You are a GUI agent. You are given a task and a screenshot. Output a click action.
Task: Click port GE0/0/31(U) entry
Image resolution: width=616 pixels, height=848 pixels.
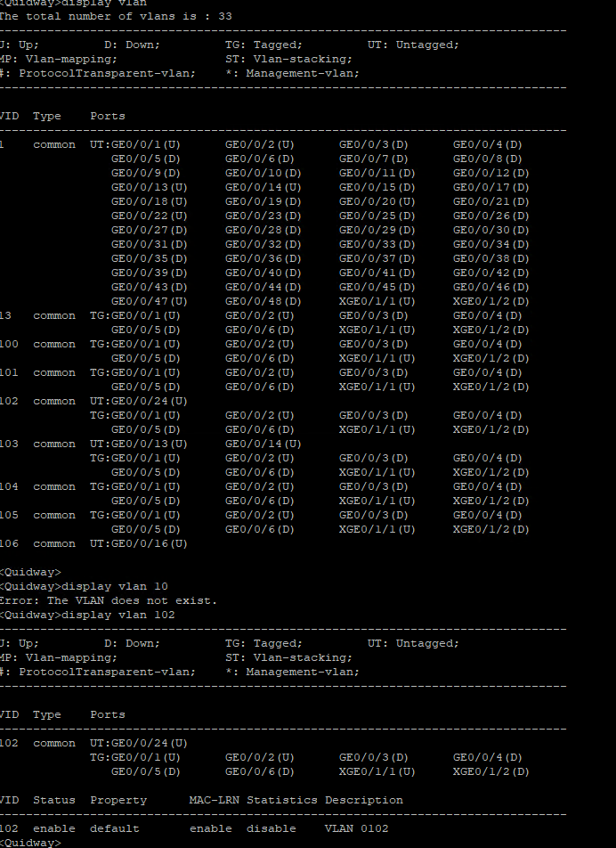coord(149,244)
